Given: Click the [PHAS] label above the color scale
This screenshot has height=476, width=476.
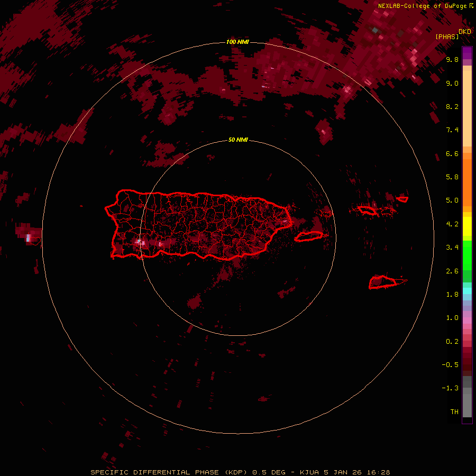Looking at the screenshot, I should pyautogui.click(x=447, y=36).
